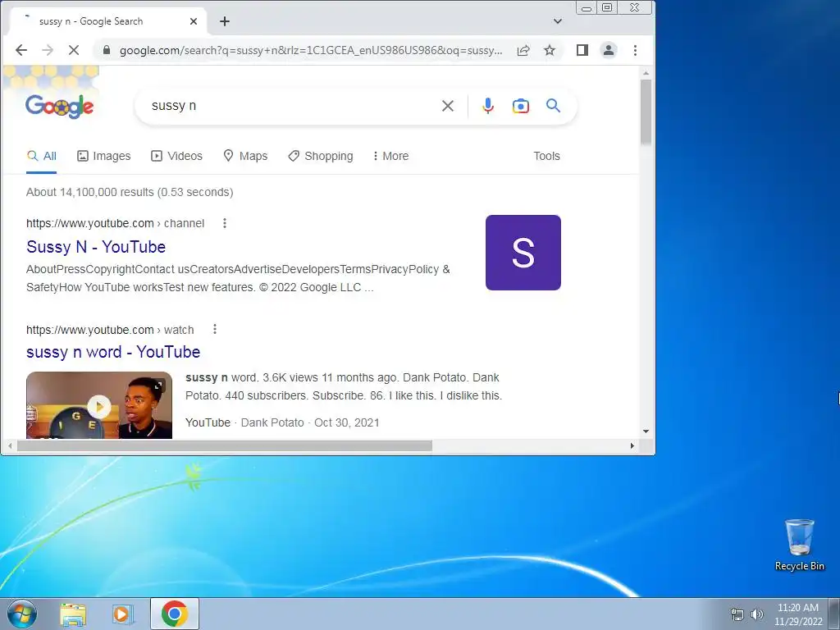Open a new tab with plus
840x630 pixels.
[225, 21]
